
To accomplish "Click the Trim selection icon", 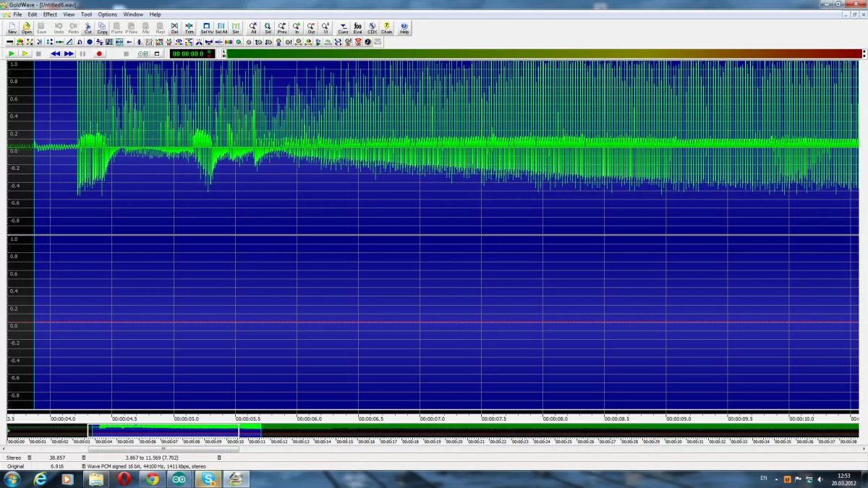I will click(190, 27).
